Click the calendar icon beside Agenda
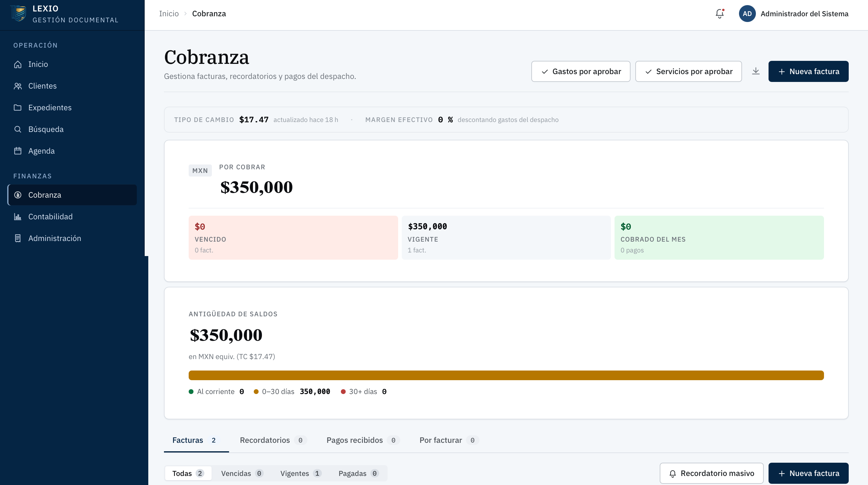868x485 pixels. click(x=18, y=151)
